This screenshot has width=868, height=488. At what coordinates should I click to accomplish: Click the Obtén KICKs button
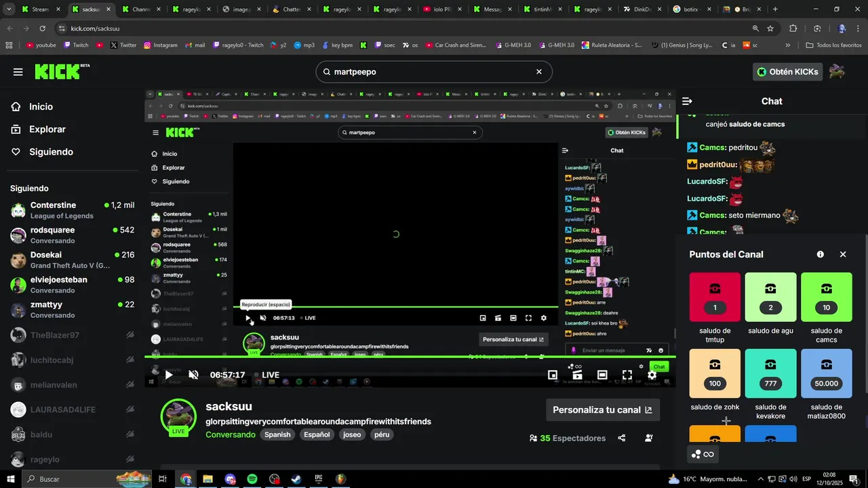[x=787, y=72]
